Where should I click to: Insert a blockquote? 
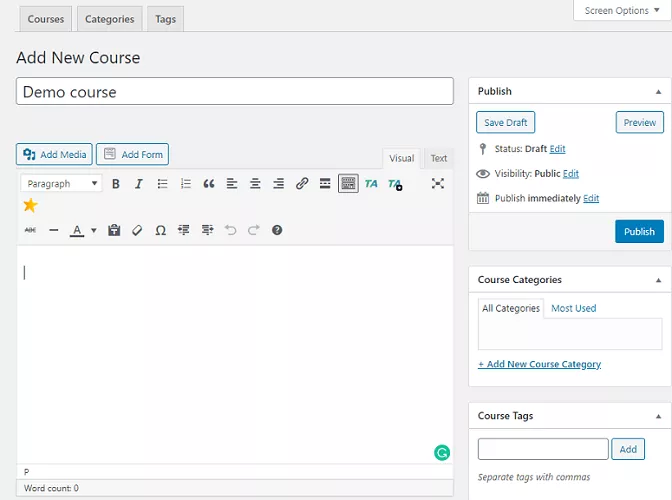click(x=209, y=184)
